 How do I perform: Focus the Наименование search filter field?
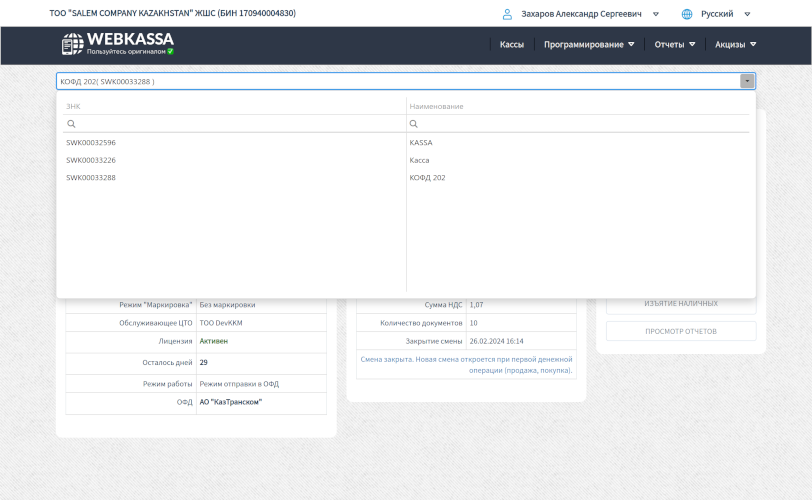[578, 124]
